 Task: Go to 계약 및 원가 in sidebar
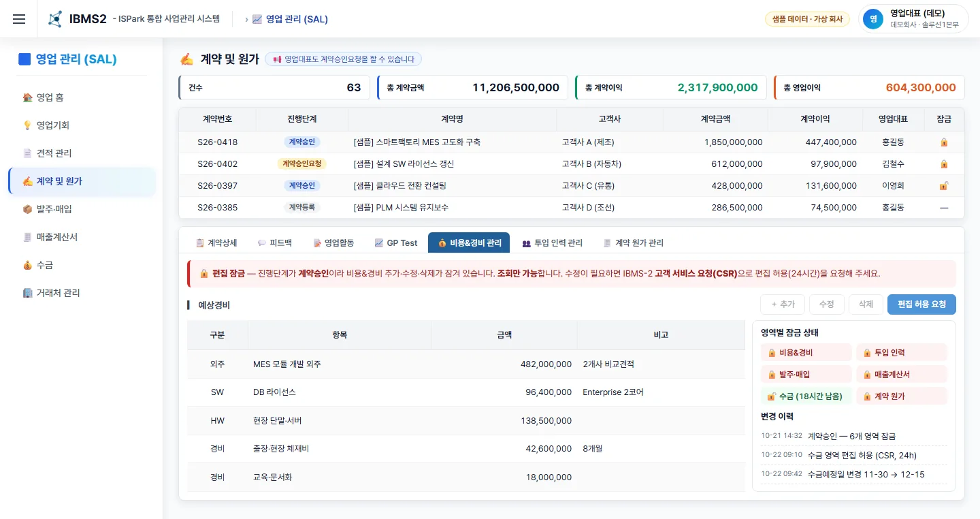click(x=82, y=181)
